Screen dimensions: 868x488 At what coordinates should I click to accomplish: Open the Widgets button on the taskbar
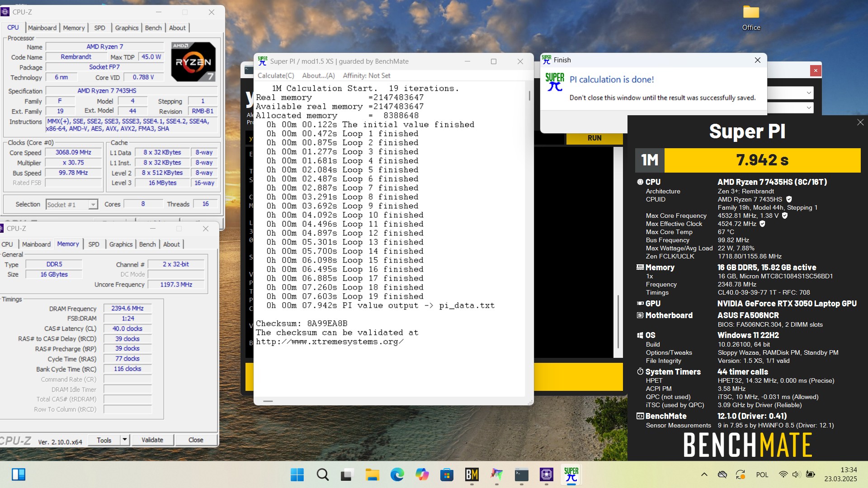coord(19,474)
